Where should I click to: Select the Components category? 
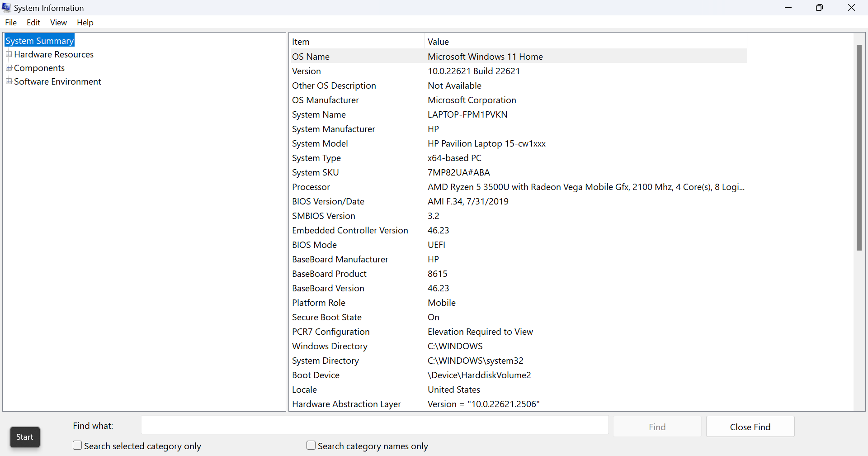[x=39, y=68]
